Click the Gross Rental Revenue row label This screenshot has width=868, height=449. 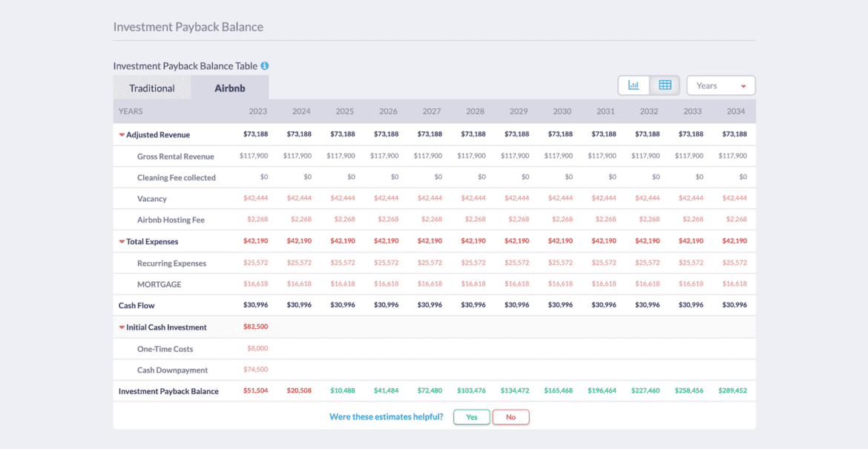pos(176,156)
